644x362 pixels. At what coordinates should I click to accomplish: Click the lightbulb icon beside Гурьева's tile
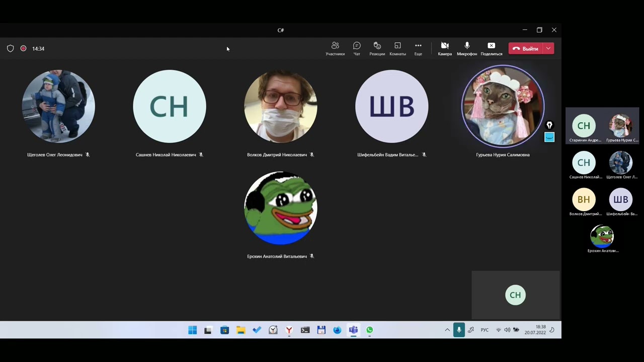click(x=549, y=125)
